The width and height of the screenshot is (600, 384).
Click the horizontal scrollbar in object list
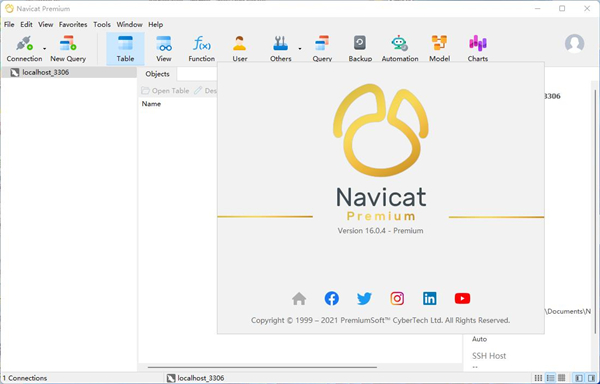(x=262, y=367)
